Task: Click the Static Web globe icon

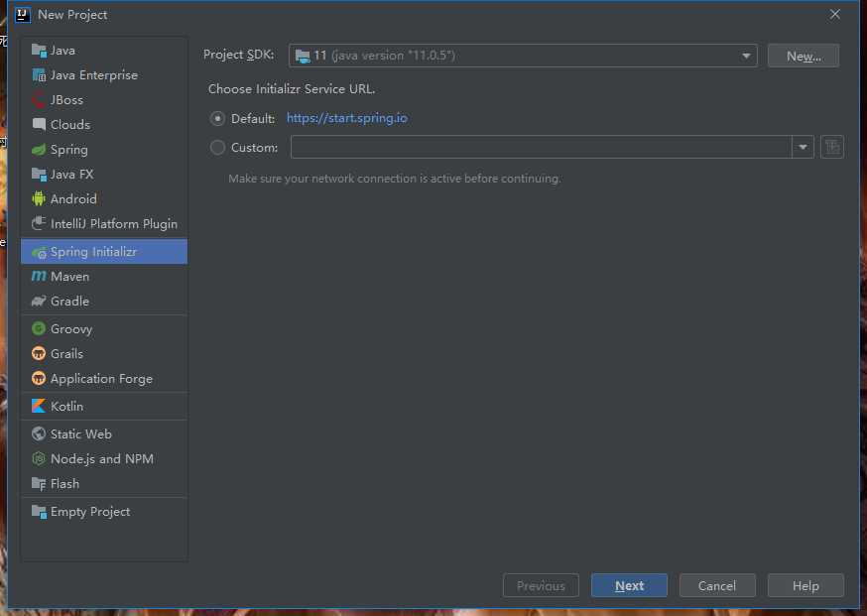Action: click(x=39, y=434)
